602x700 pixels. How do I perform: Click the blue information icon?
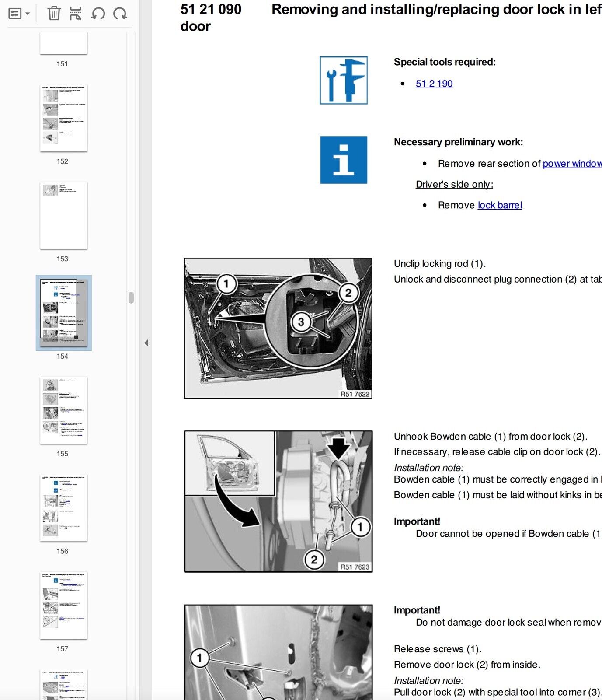[x=344, y=160]
